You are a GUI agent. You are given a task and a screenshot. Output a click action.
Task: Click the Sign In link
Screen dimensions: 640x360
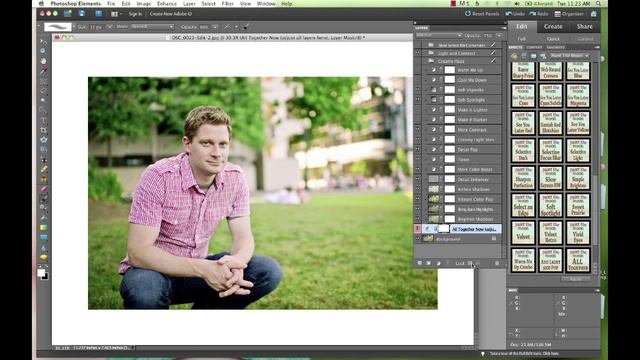click(135, 14)
